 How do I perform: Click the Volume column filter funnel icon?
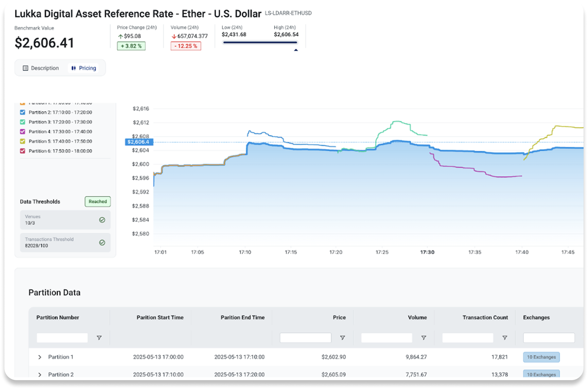(424, 338)
